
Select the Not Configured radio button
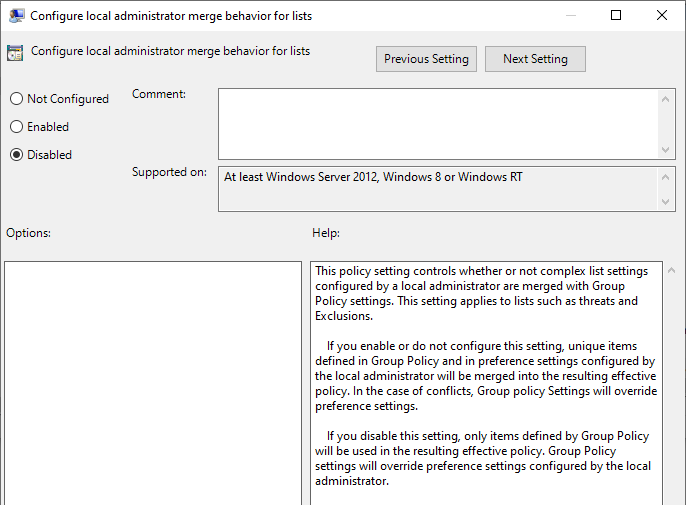click(x=17, y=98)
